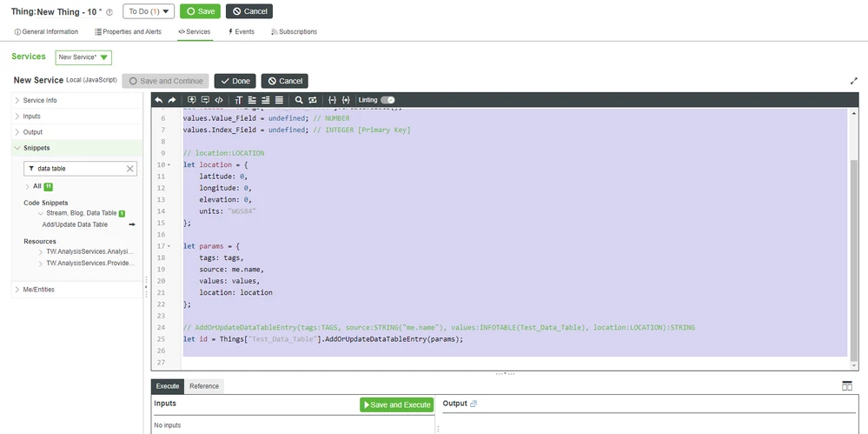Click the Code Snippets heading
This screenshot has width=868, height=434.
pyautogui.click(x=46, y=203)
